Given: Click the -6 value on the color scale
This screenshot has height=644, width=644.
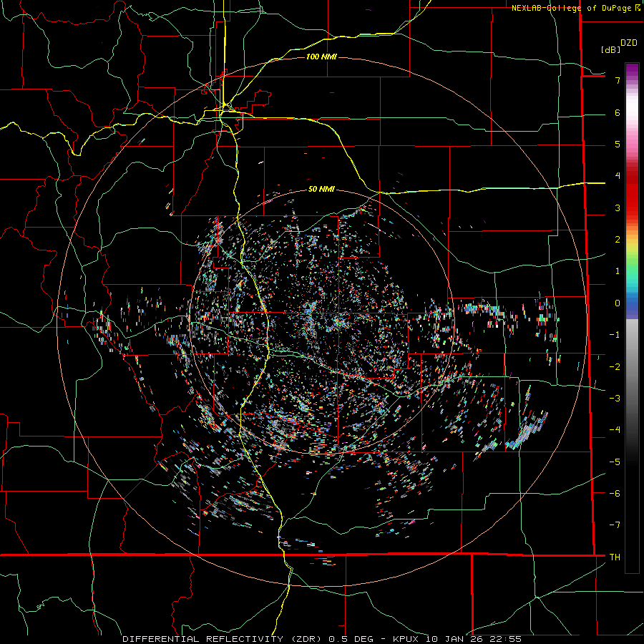Looking at the screenshot, I should (615, 493).
